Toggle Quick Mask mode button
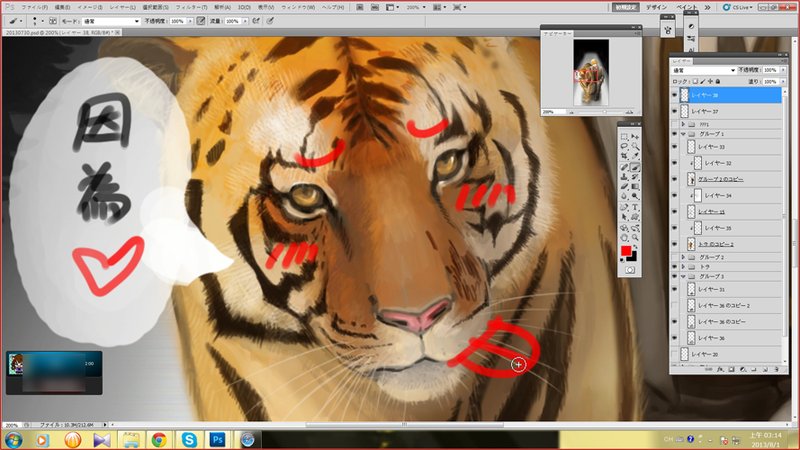This screenshot has height=450, width=800. point(630,270)
